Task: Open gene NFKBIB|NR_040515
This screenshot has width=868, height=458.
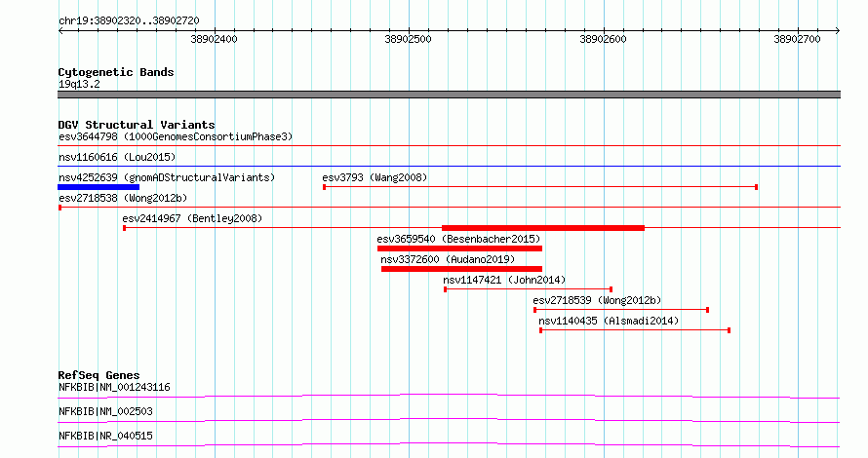Action: [x=105, y=436]
